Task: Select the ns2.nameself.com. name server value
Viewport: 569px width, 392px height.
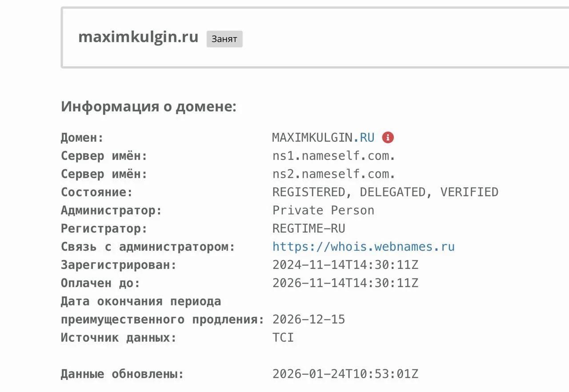Action: [334, 174]
